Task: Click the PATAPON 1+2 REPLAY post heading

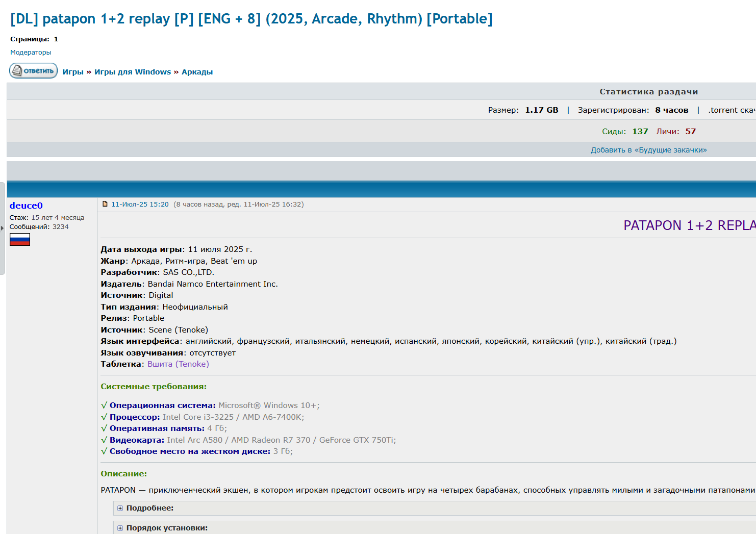Action: coord(690,225)
